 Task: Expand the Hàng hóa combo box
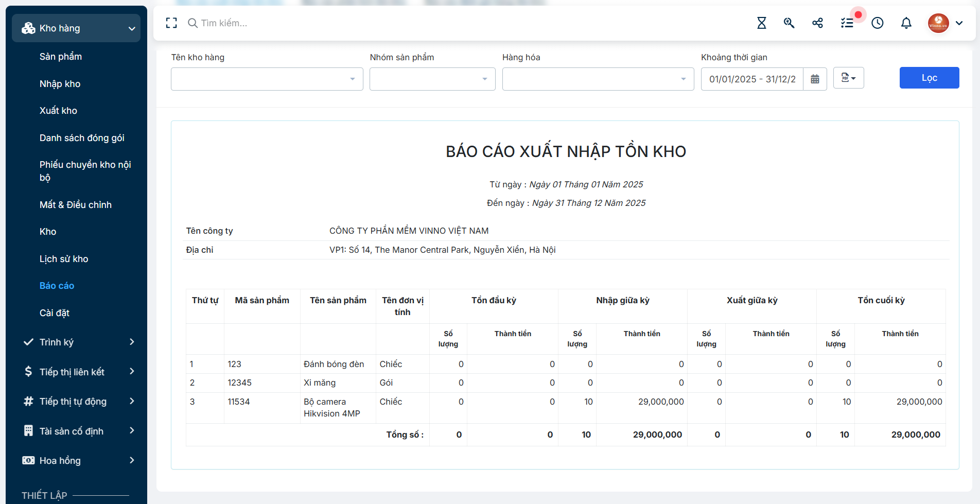point(598,79)
